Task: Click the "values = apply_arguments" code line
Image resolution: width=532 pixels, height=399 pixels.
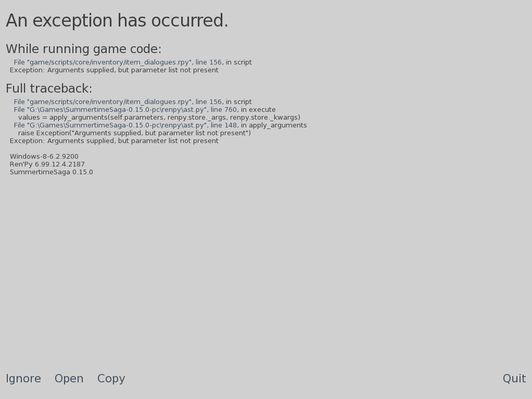Action: pos(159,118)
